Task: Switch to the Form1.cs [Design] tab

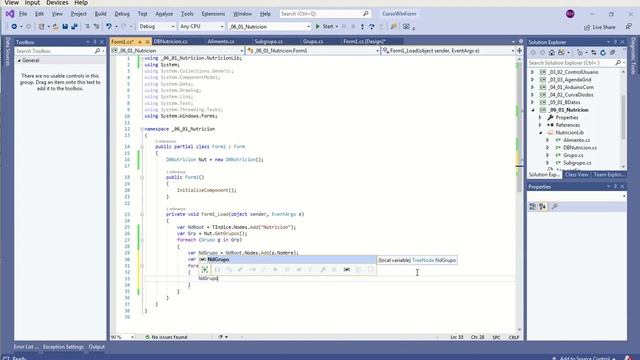Action: 364,42
